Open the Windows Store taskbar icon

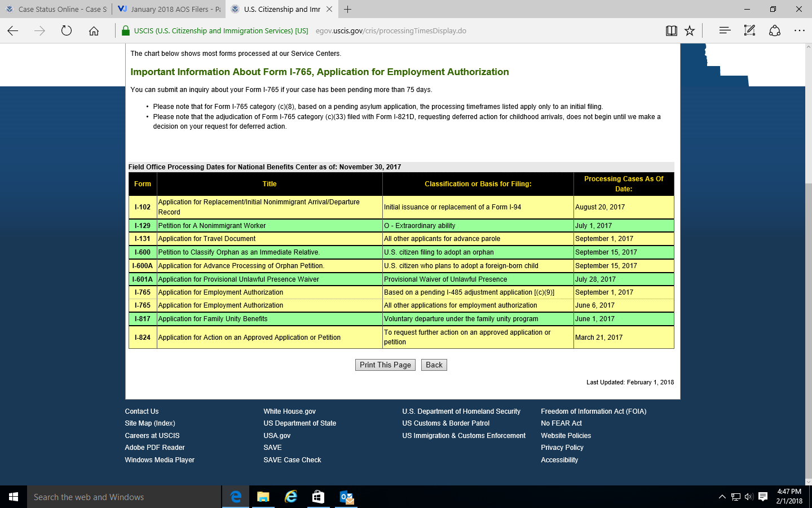click(x=318, y=497)
